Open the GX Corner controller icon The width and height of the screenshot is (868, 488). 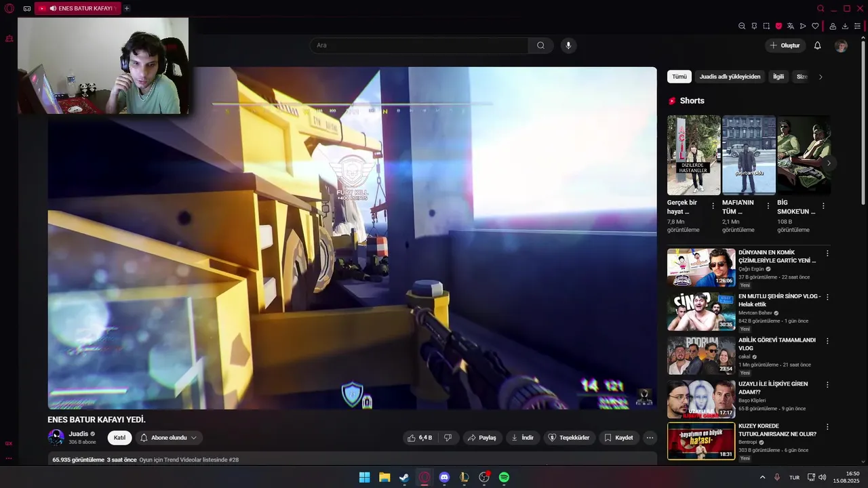click(26, 9)
